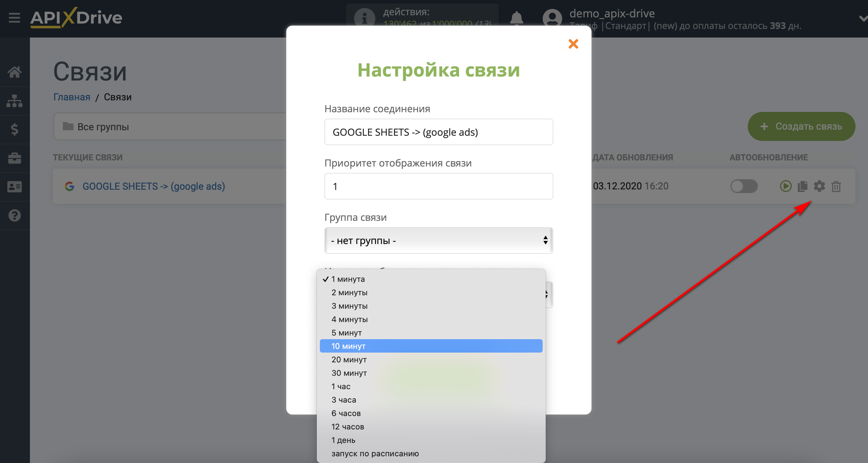Click the notifications bell icon
The height and width of the screenshot is (463, 868).
(516, 18)
